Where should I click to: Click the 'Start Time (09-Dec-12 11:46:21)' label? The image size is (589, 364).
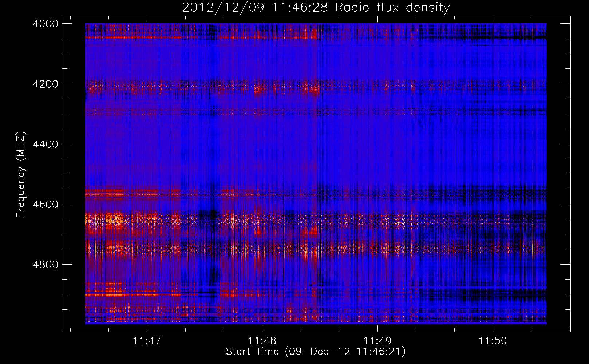pyautogui.click(x=316, y=352)
